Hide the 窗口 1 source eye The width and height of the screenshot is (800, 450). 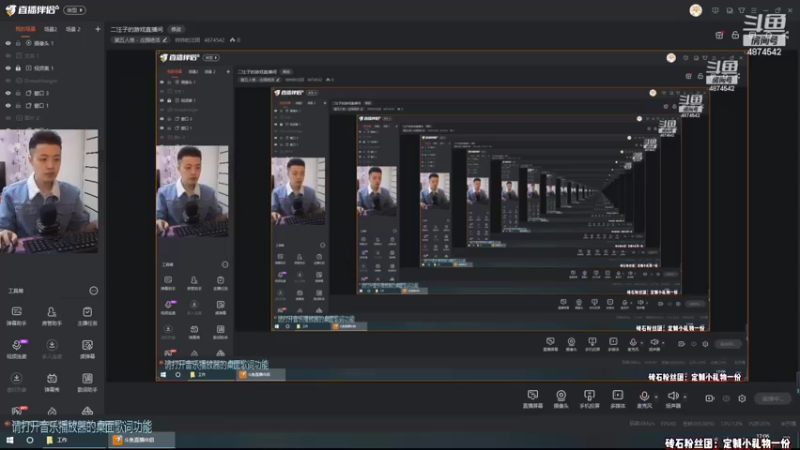8,106
